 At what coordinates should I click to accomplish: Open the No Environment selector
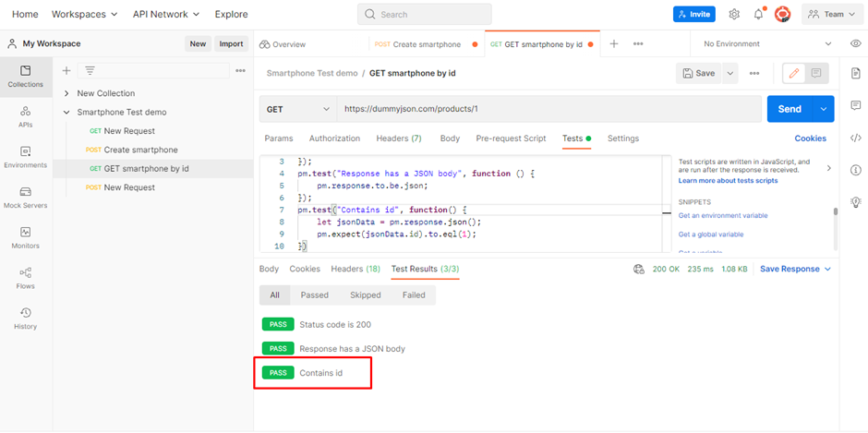click(767, 43)
